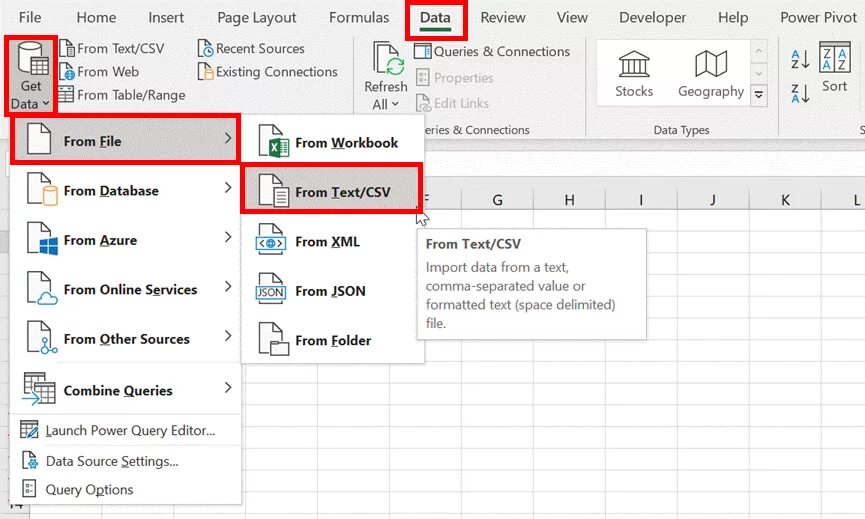Switch to the File tab
This screenshot has height=519, width=865.
pyautogui.click(x=30, y=17)
